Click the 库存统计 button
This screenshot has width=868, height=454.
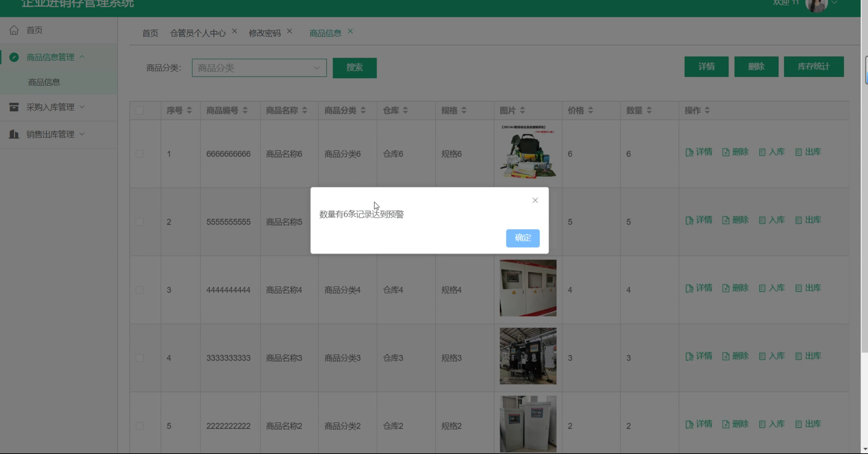[x=813, y=67]
